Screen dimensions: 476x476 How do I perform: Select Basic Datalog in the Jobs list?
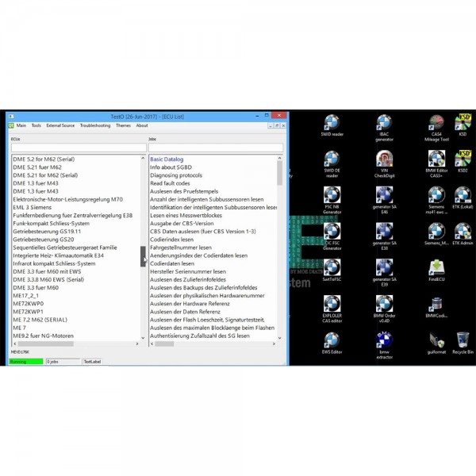point(167,159)
